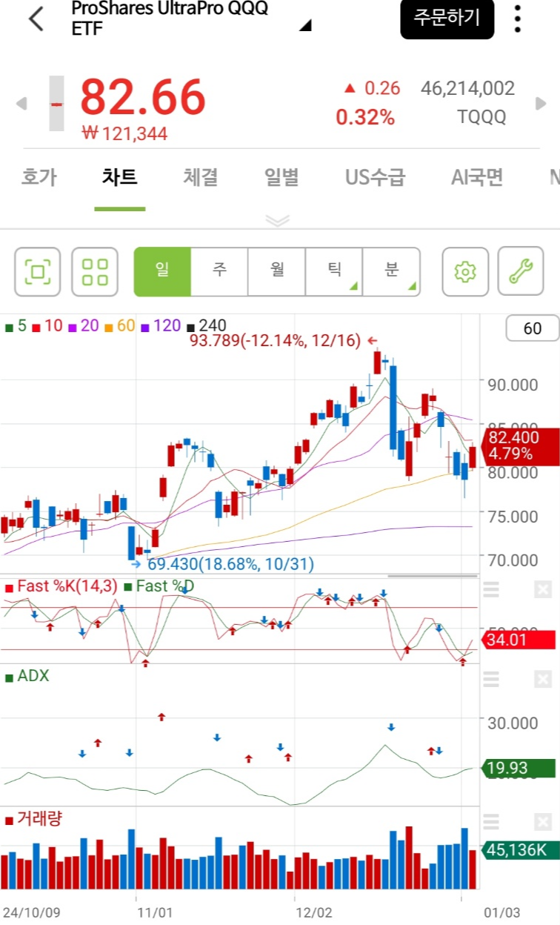Tap the 0.32% change rate

point(365,117)
